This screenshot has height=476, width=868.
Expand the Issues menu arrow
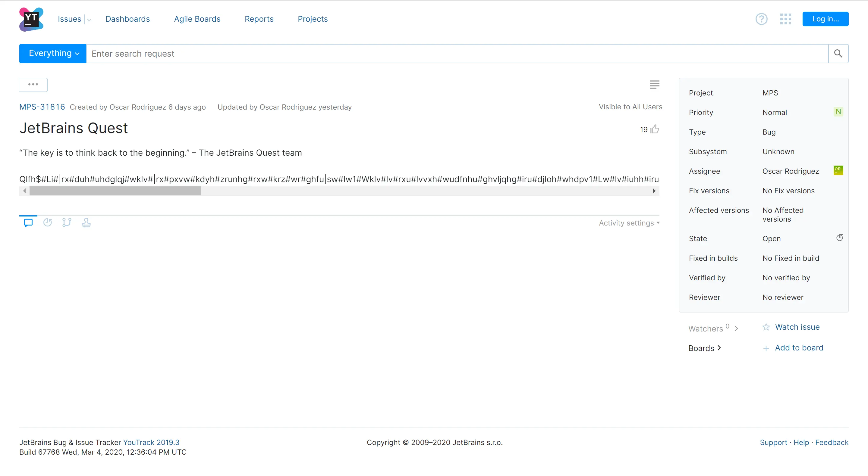89,20
